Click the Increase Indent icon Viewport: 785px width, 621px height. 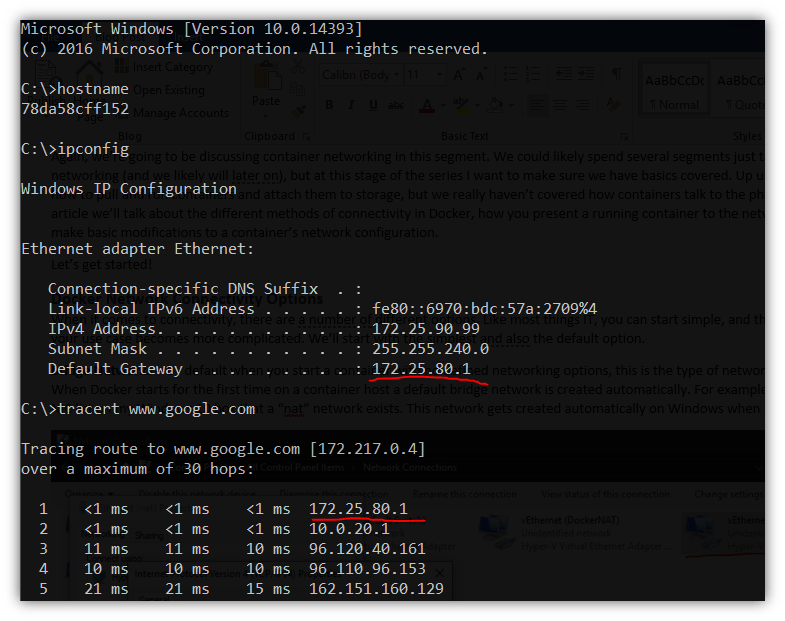click(x=586, y=74)
